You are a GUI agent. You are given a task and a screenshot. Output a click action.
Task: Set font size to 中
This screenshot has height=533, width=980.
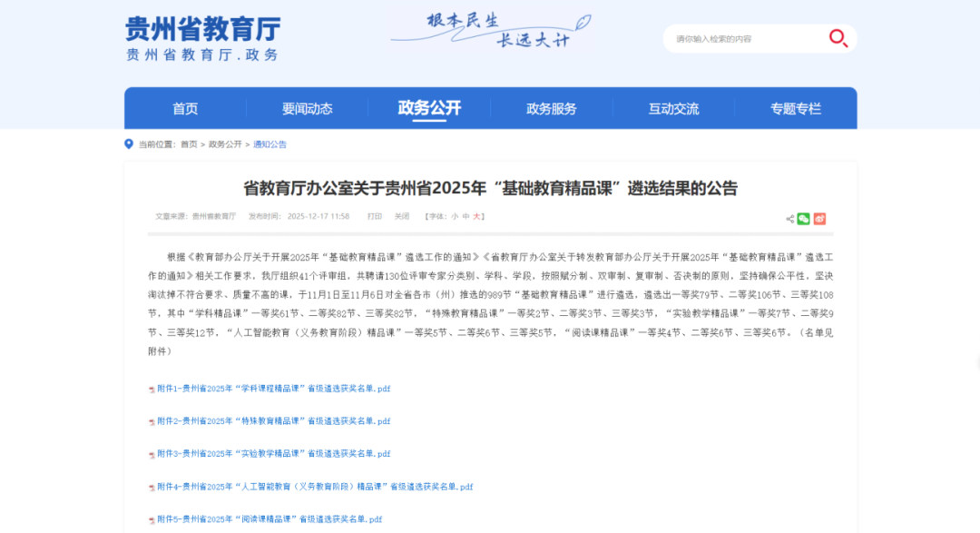tap(466, 217)
